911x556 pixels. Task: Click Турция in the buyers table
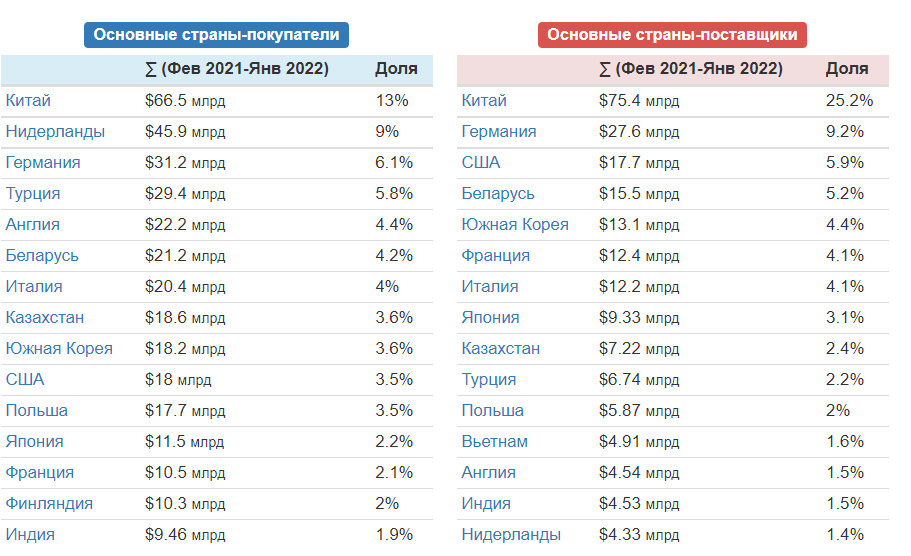[33, 194]
